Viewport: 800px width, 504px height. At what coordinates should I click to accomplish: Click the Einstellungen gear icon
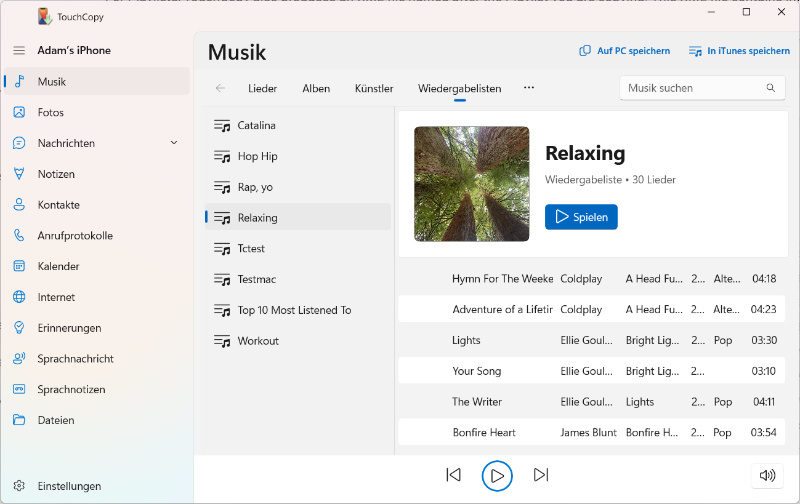tap(19, 486)
